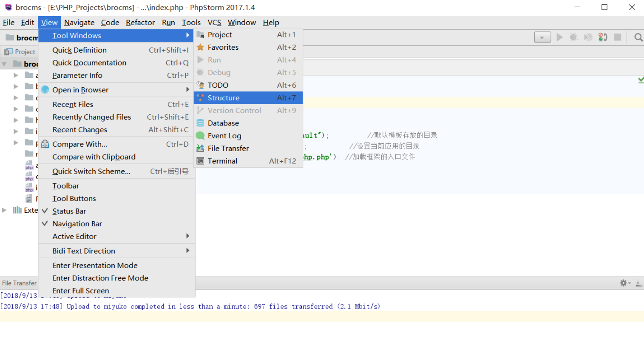The width and height of the screenshot is (644, 351).
Task: Choose Quick Definition
Action: pos(117,50)
